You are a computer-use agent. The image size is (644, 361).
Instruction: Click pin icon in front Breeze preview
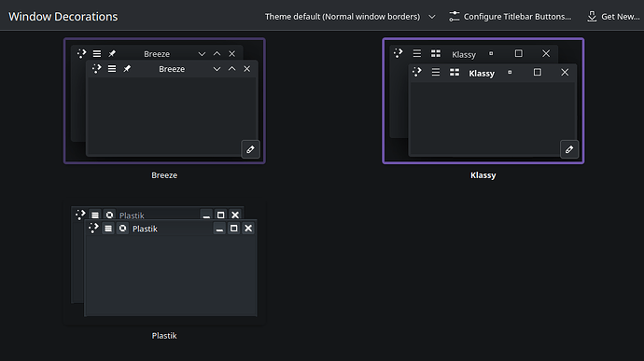[127, 69]
